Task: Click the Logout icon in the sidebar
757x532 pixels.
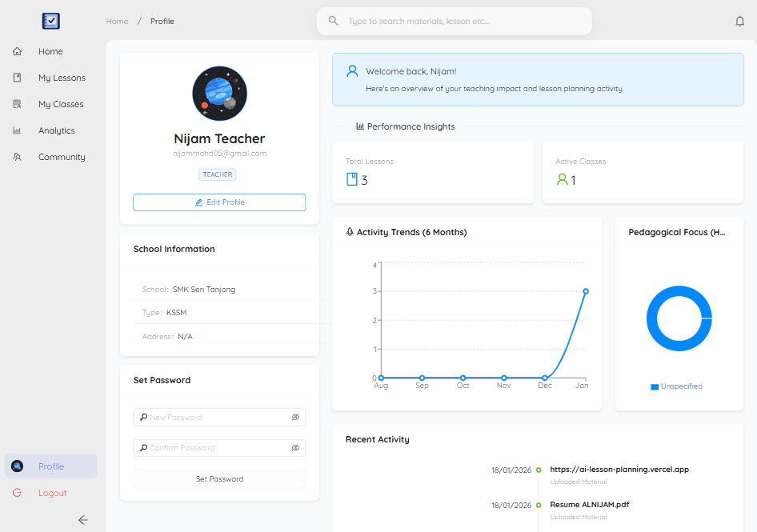Action: [x=17, y=493]
